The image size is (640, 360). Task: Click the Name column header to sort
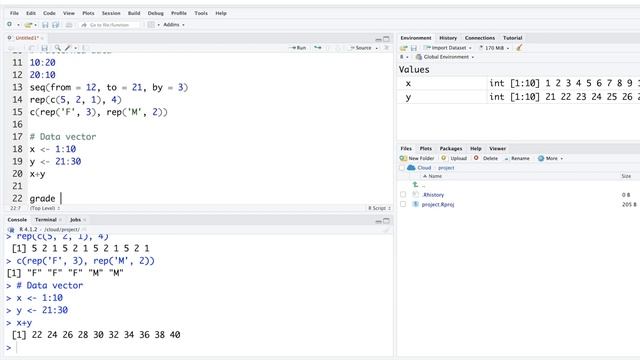point(432,176)
